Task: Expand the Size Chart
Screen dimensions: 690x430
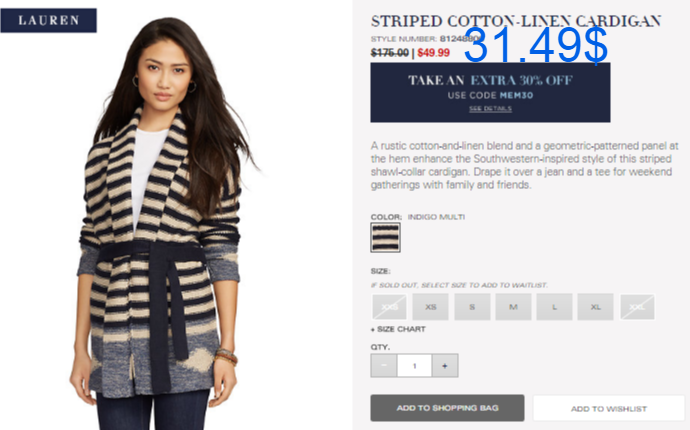Action: 398,329
